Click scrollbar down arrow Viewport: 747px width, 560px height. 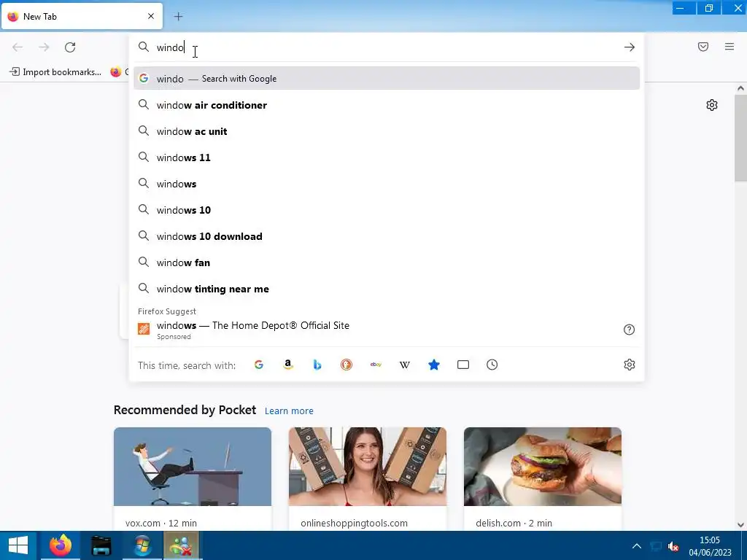click(740, 525)
